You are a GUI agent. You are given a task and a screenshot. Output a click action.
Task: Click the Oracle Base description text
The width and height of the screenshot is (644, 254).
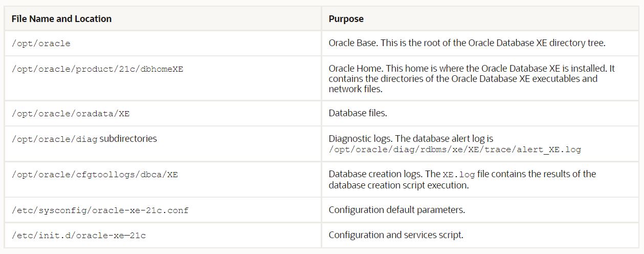467,43
